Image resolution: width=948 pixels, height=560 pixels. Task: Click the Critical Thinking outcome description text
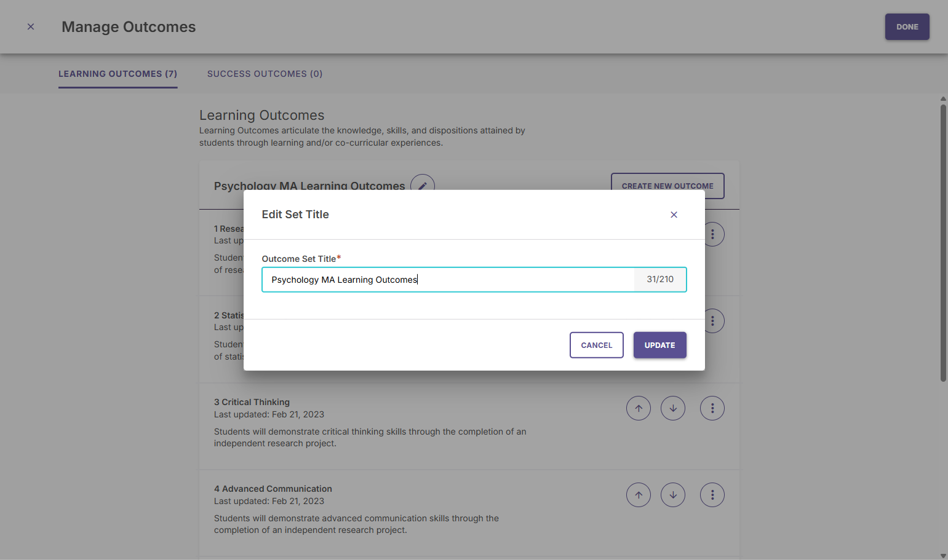point(370,438)
